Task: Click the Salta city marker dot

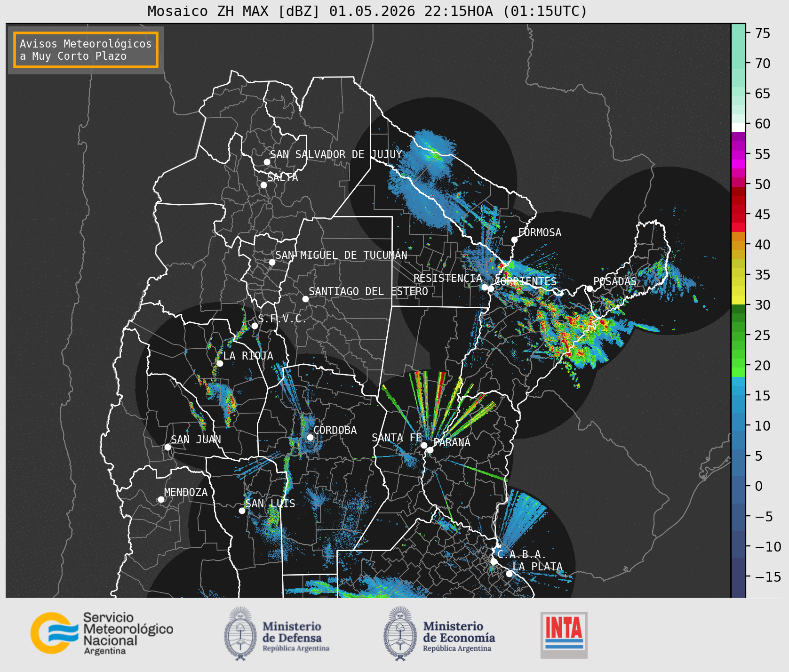Action: point(263,185)
